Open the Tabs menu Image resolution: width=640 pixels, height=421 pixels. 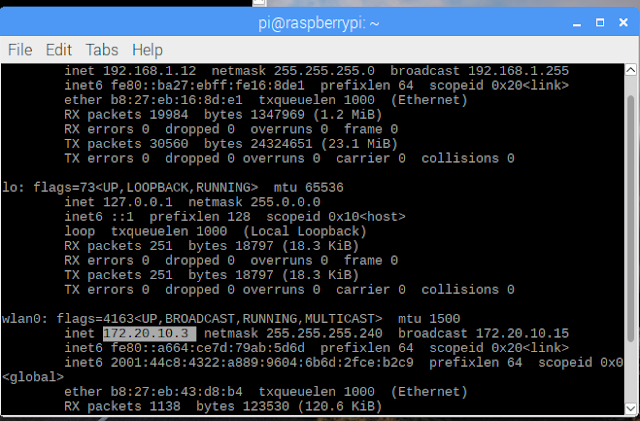pos(102,50)
